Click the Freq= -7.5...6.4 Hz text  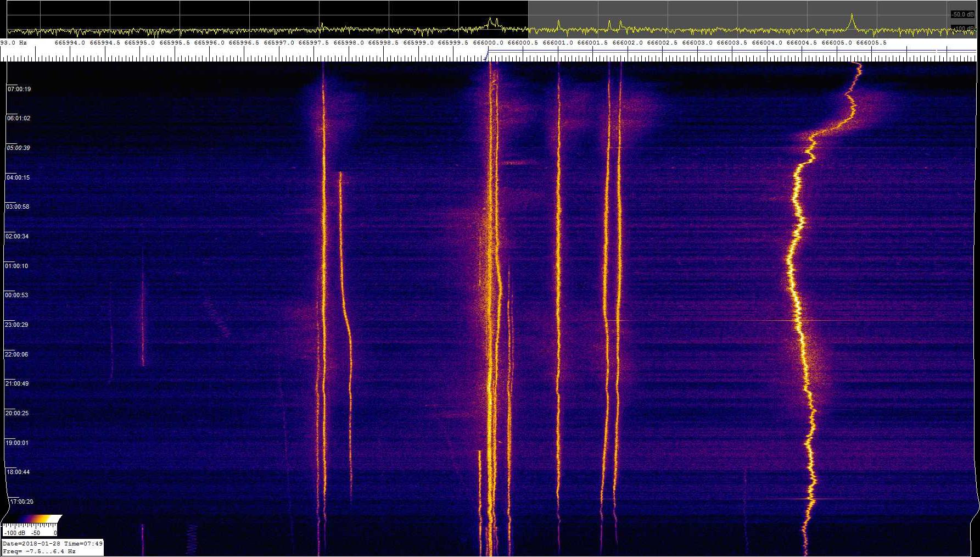39,551
